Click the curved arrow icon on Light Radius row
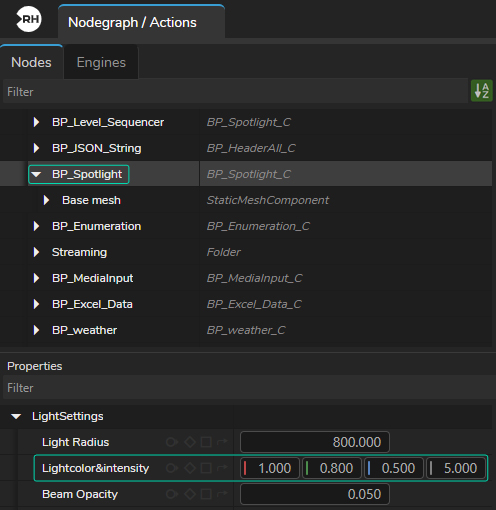 click(x=222, y=442)
